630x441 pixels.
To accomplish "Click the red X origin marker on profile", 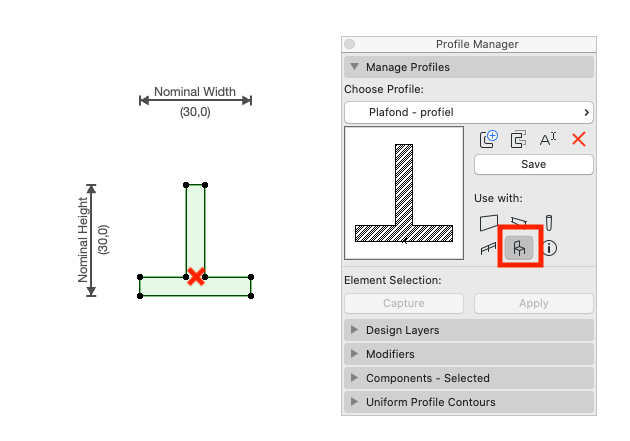I will (196, 277).
